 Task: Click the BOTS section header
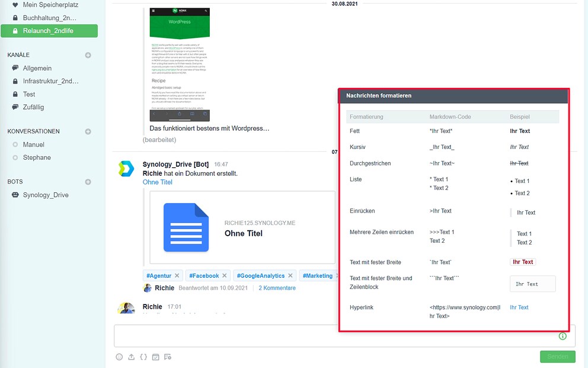coord(15,182)
